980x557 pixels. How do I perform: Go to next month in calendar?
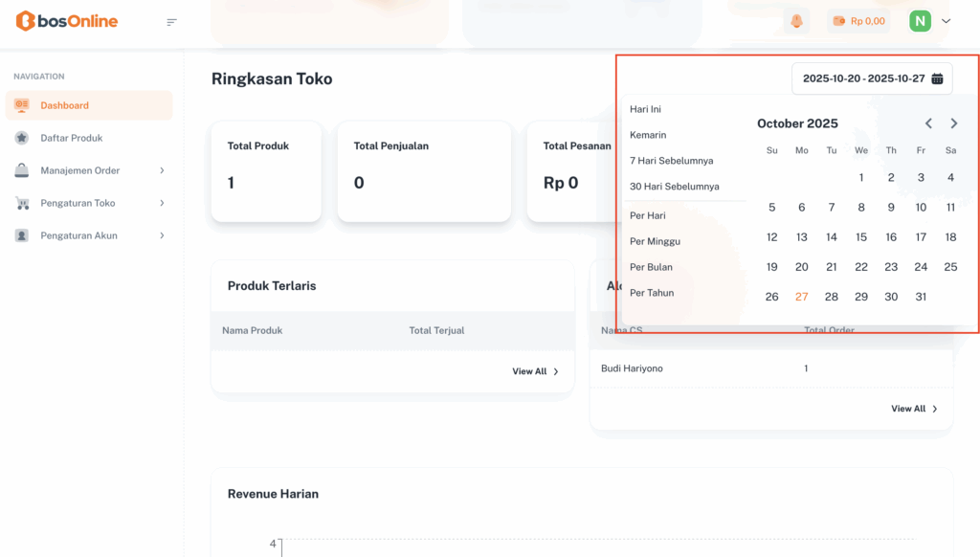pyautogui.click(x=953, y=123)
